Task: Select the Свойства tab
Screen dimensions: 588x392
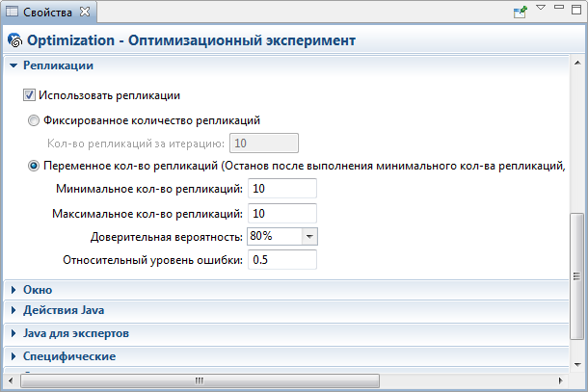Action: 49,12
